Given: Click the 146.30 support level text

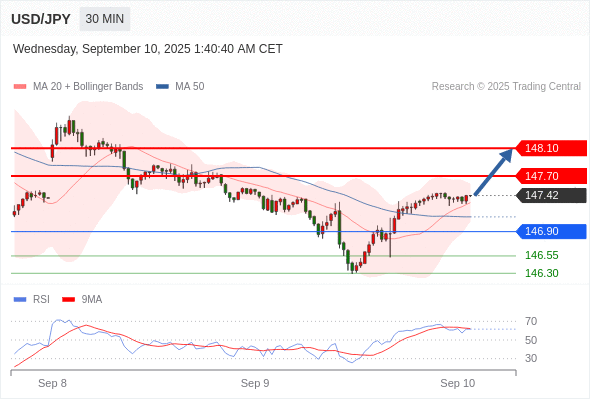Looking at the screenshot, I should (541, 273).
